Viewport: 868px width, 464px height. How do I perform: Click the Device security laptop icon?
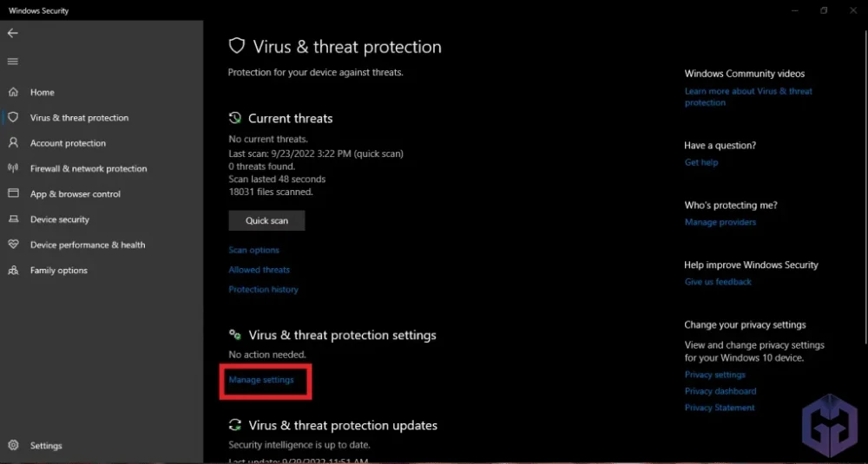(13, 219)
